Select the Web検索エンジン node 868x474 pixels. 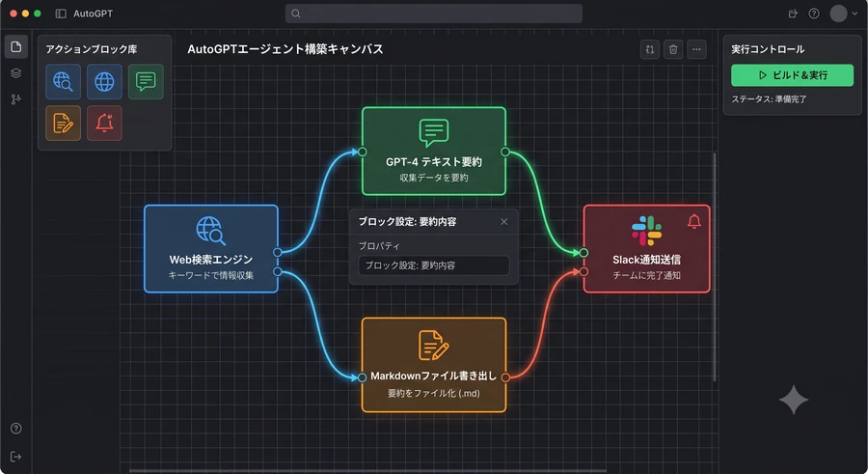(211, 248)
